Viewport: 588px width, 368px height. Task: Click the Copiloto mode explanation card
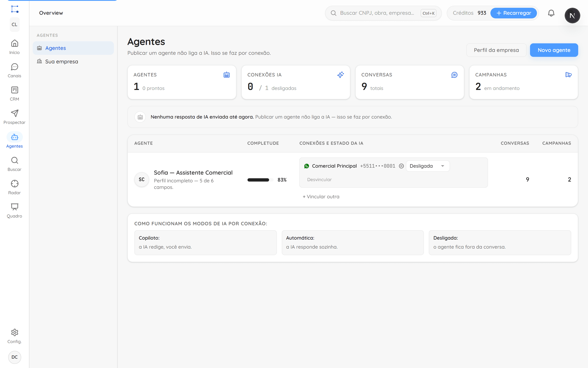coord(205,243)
